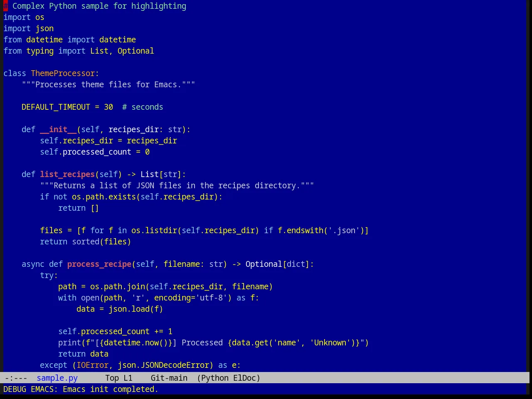Click the Git-main version control indicator
This screenshot has width=532, height=399.
tap(169, 378)
